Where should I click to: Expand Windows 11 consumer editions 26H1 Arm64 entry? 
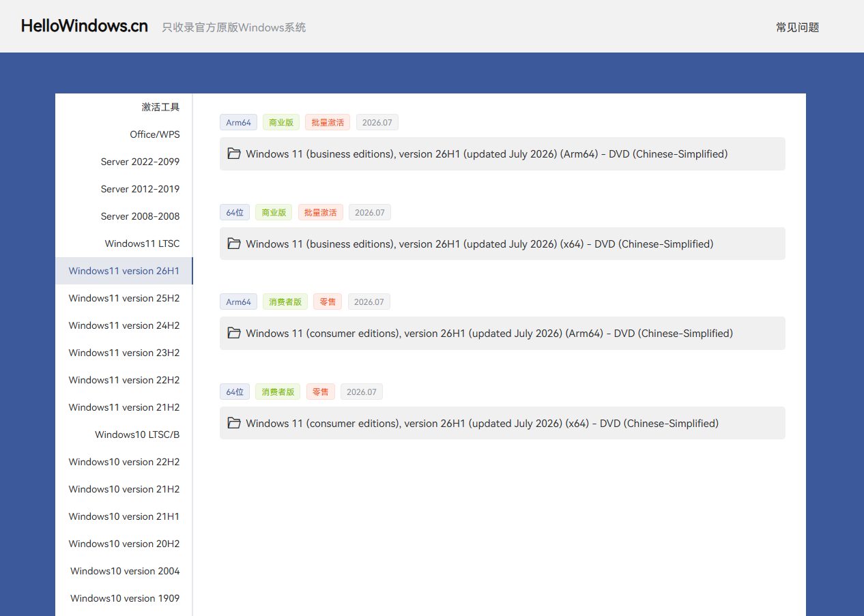point(502,334)
